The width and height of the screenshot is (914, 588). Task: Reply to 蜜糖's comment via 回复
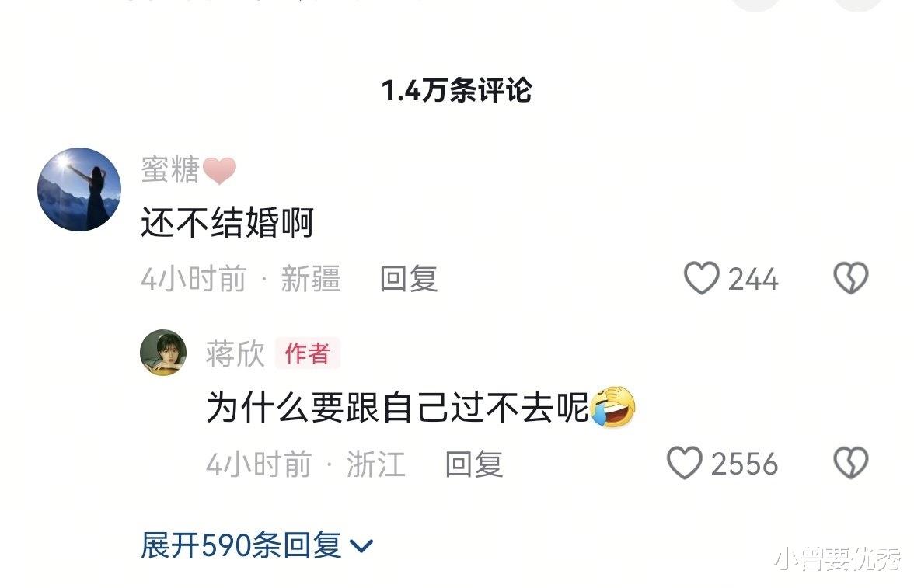pyautogui.click(x=409, y=279)
